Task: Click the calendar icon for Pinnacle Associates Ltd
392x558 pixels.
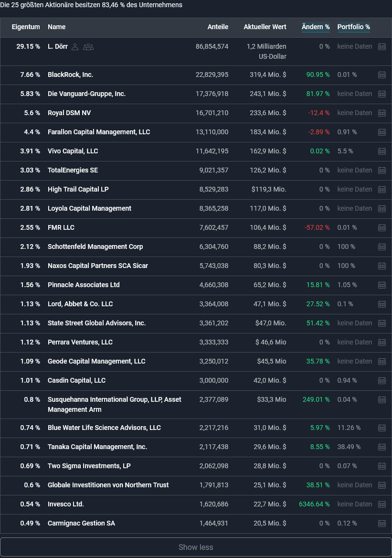Action: pos(382,285)
